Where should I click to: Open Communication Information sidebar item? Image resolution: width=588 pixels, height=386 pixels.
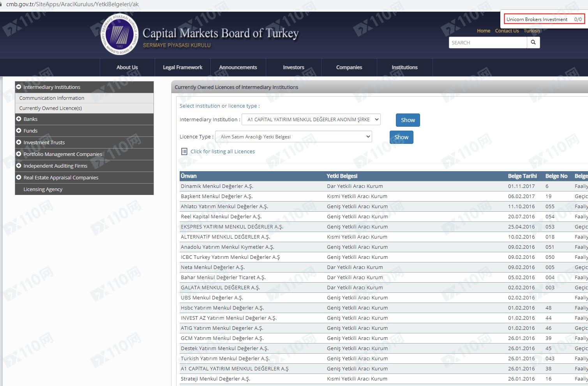click(x=52, y=98)
